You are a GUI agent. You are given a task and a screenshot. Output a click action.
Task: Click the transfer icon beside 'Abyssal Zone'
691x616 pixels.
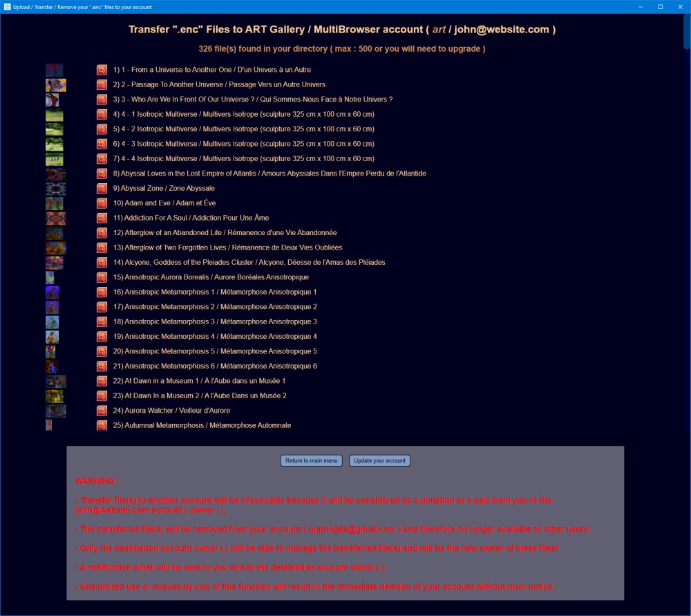pos(102,188)
